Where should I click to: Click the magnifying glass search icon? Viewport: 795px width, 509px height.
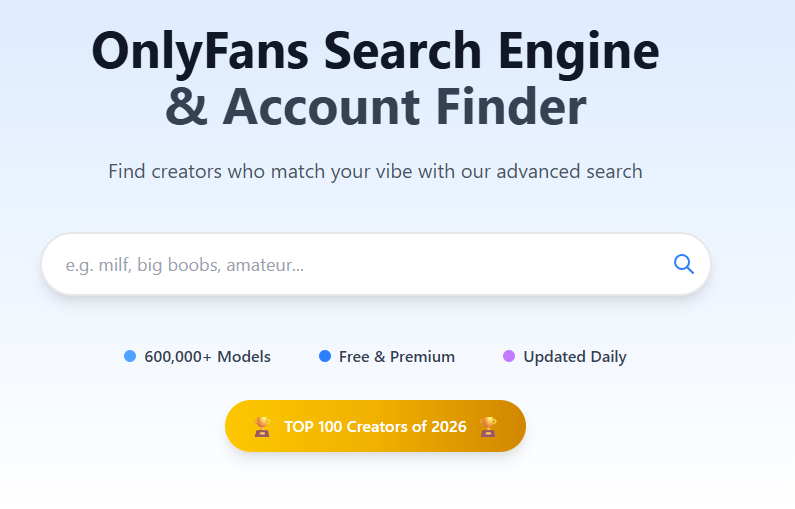[684, 264]
